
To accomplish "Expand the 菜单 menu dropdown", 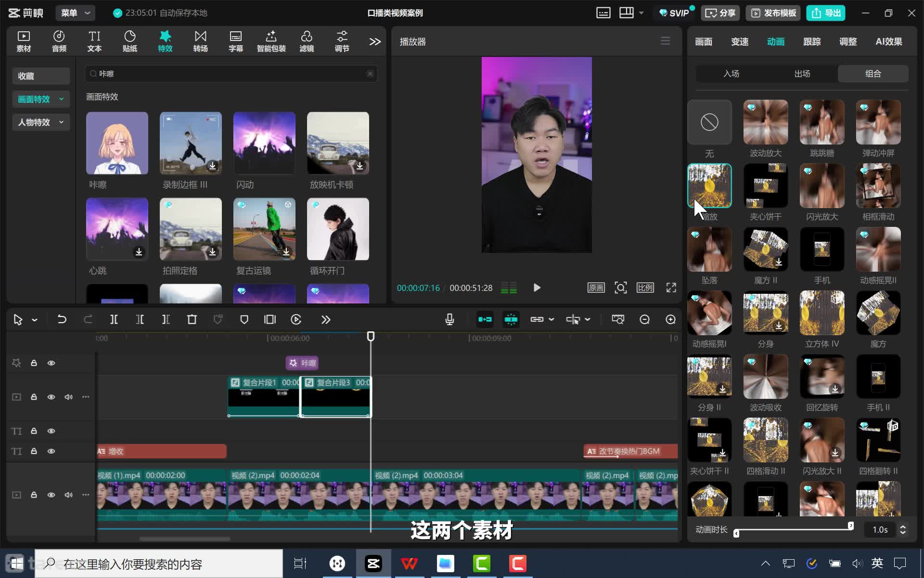I will pyautogui.click(x=75, y=13).
